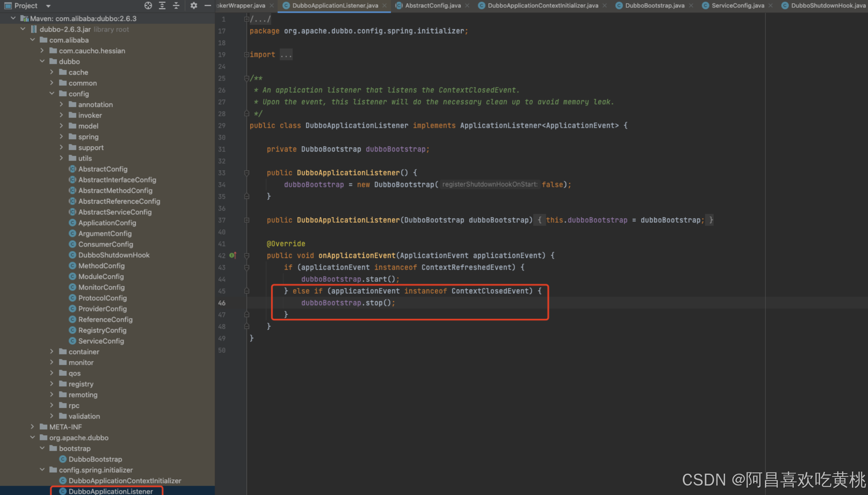Expand the folded constructor on line 37
The height and width of the screenshot is (495, 868).
[247, 220]
